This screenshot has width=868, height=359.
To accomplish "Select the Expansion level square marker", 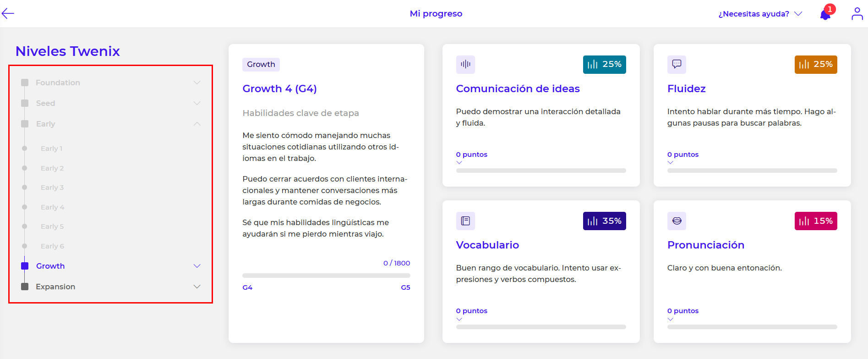I will 25,287.
